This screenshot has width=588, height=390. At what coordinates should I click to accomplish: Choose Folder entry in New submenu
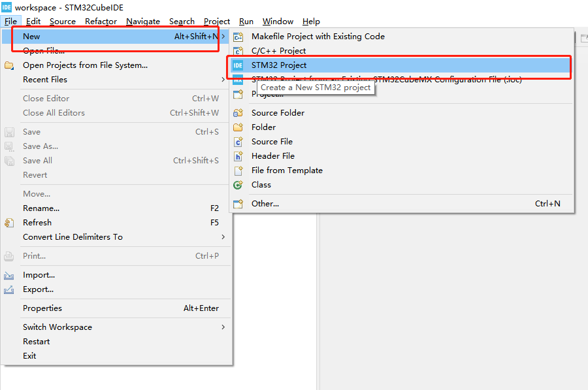click(402, 127)
